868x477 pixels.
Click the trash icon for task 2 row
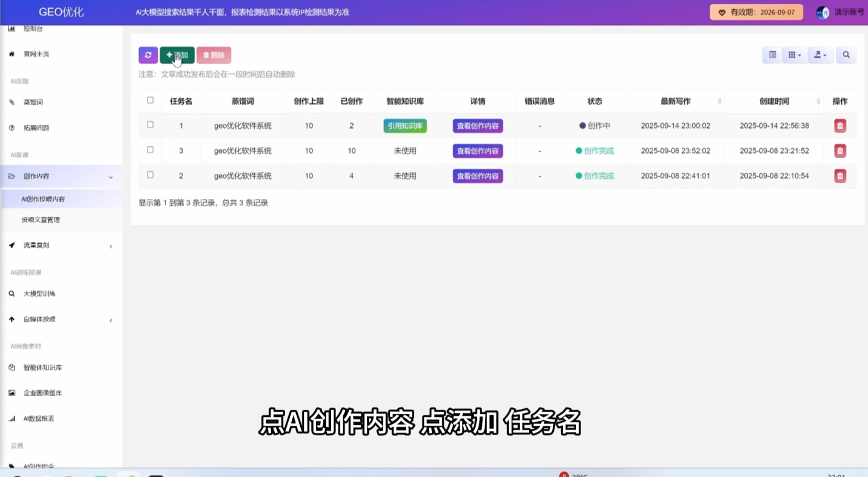(x=839, y=176)
